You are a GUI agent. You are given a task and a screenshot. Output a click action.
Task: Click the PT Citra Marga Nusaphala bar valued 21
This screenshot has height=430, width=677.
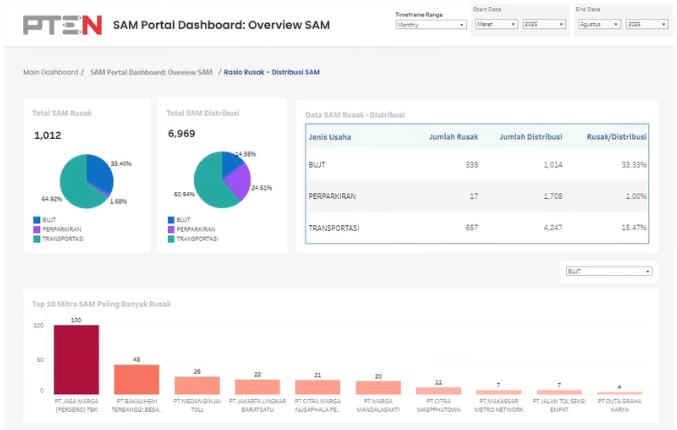(317, 387)
